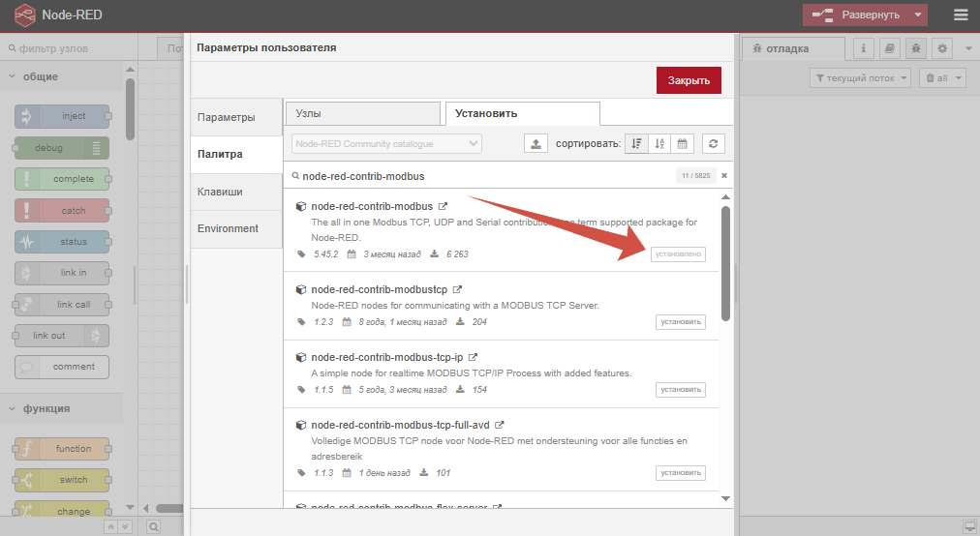Expand the Развернуть deploy options arrow

pos(917,15)
